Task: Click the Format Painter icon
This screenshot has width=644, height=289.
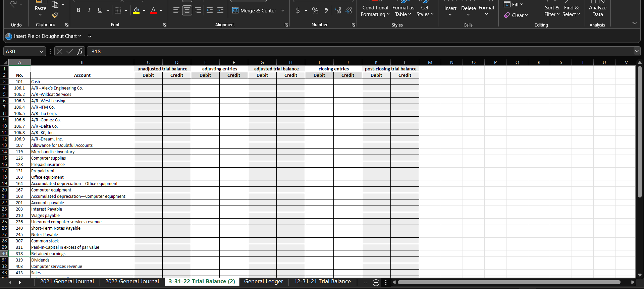Action: click(55, 15)
